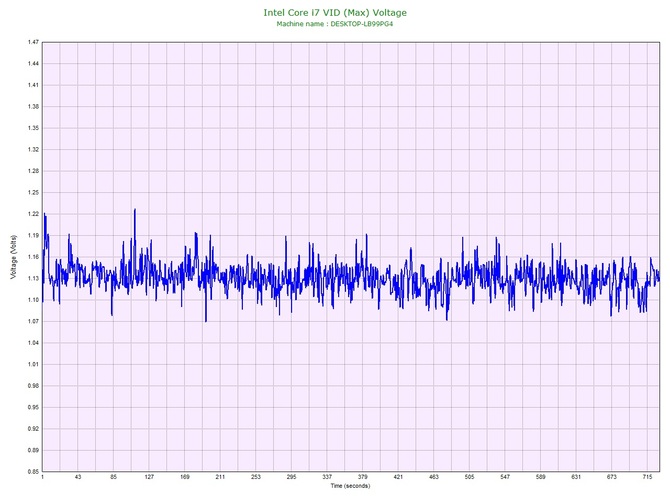Click the tallest voltage spike peak near 1.22
670x503 pixels.
[x=135, y=209]
